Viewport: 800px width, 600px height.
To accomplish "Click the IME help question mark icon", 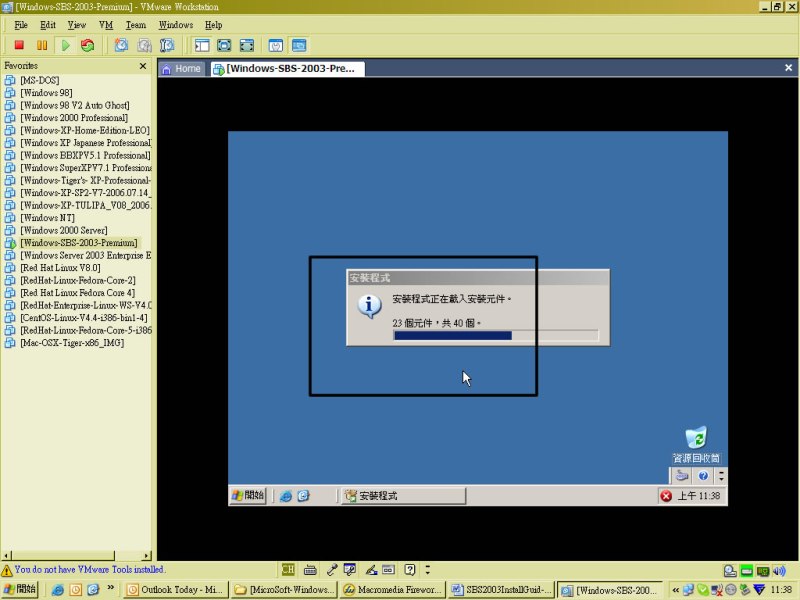I will (x=410, y=569).
